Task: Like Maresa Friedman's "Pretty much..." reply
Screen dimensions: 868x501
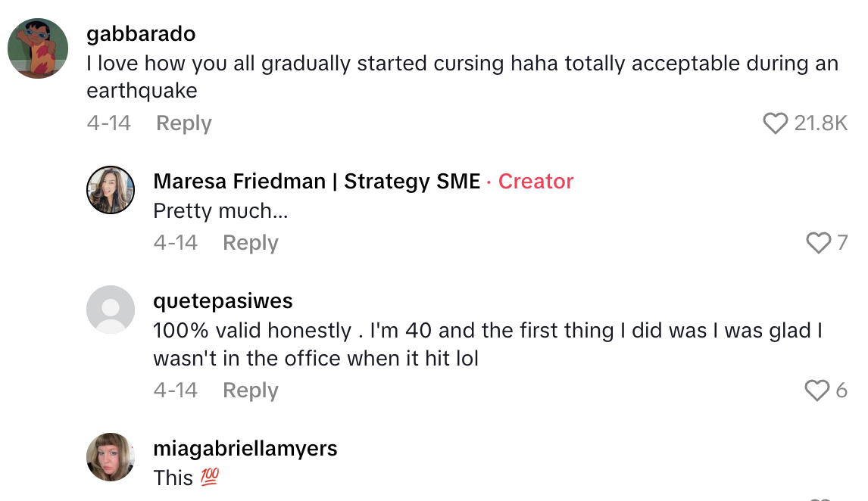Action: point(818,243)
